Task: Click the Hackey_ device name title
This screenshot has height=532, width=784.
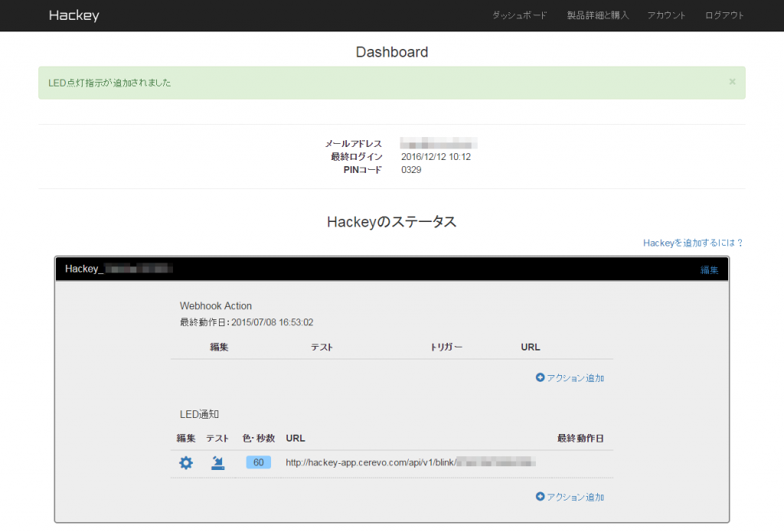Action: point(83,269)
